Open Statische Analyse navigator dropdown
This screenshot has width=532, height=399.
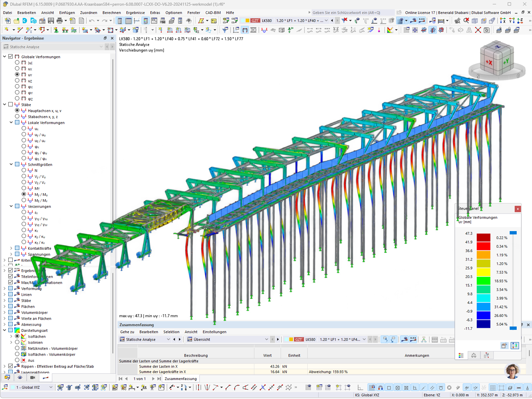click(x=101, y=47)
